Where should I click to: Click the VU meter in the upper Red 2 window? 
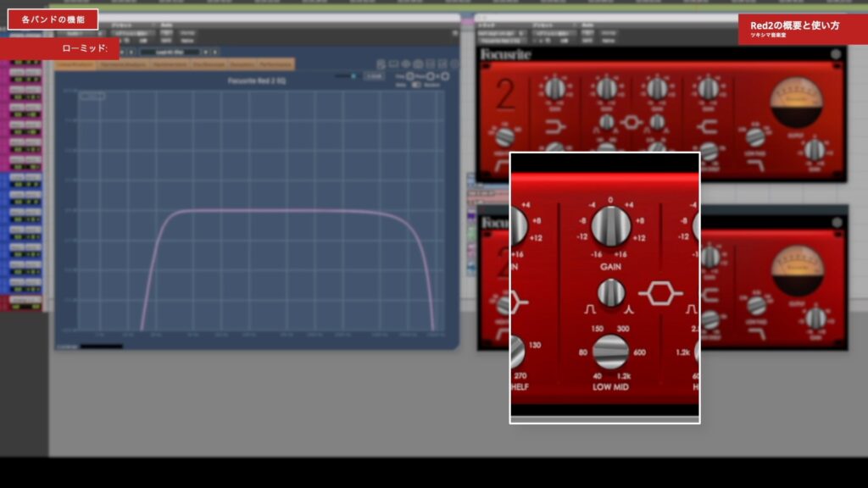click(x=796, y=102)
